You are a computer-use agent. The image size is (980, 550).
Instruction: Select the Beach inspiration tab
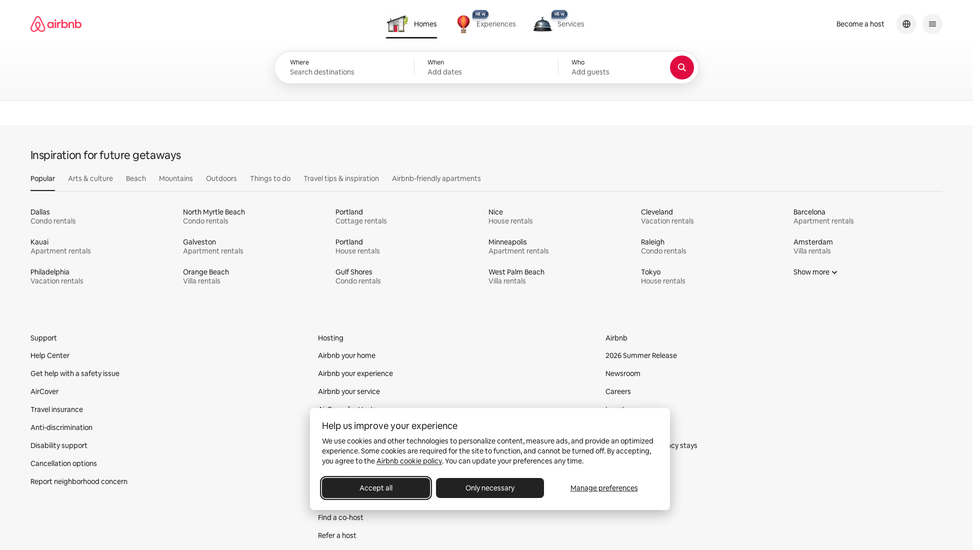coord(136,178)
